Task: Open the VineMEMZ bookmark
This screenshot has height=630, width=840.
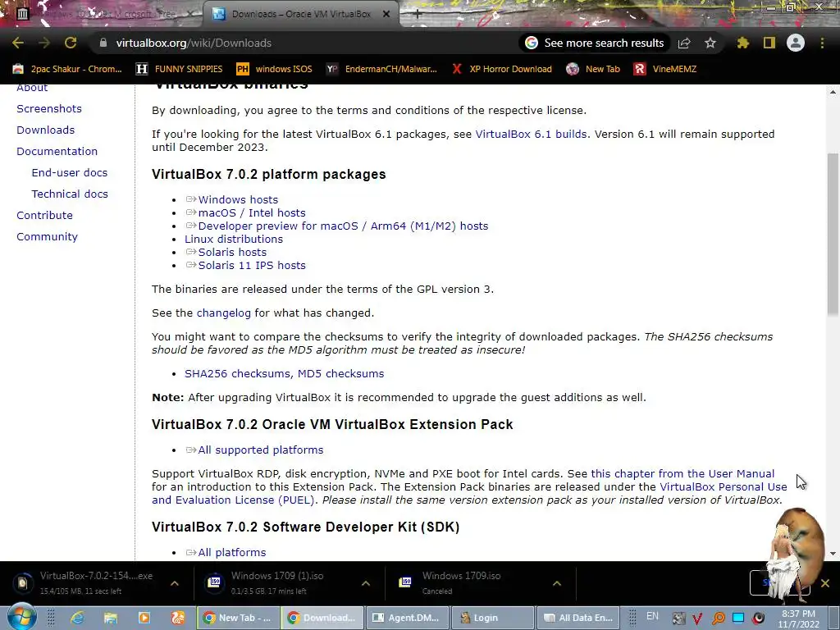Action: tap(665, 69)
